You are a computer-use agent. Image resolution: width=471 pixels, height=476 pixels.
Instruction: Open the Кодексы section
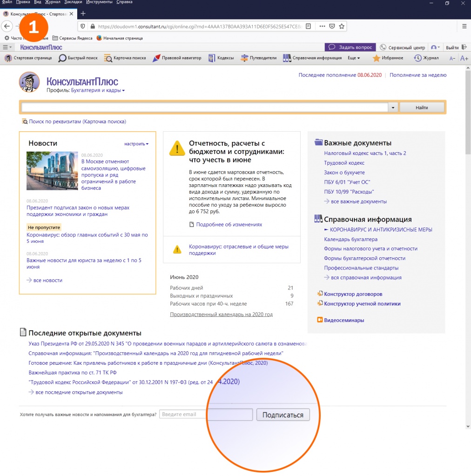221,58
